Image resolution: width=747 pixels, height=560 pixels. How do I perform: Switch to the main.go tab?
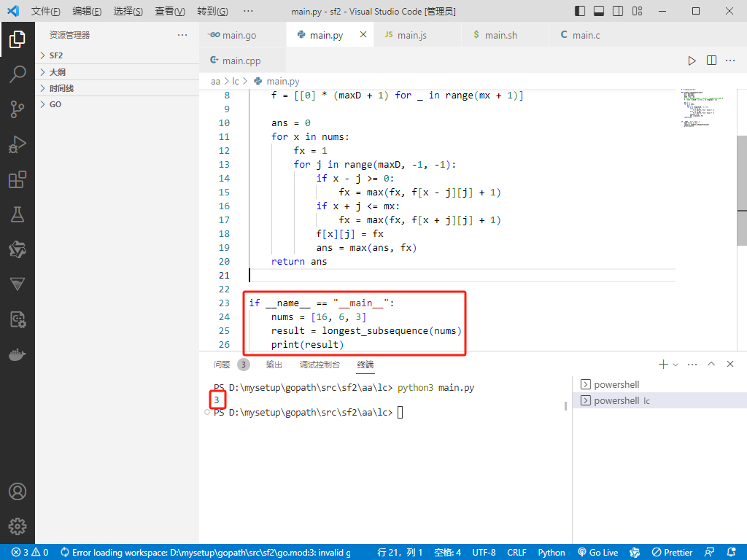pos(242,35)
